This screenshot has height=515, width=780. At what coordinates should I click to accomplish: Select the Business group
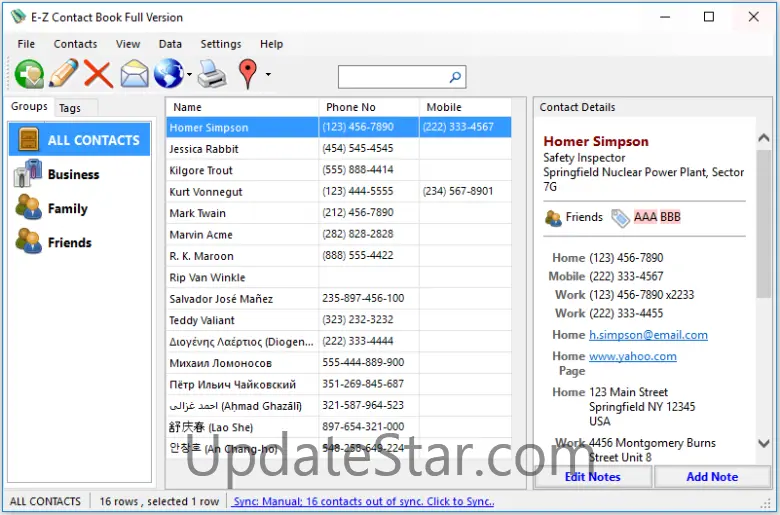click(73, 174)
